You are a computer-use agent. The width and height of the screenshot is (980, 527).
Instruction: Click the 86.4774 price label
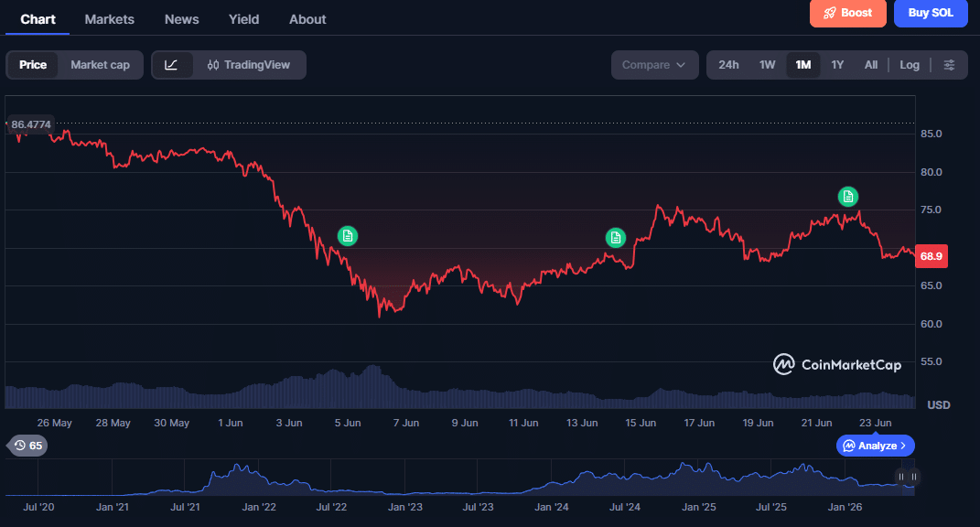click(x=30, y=124)
